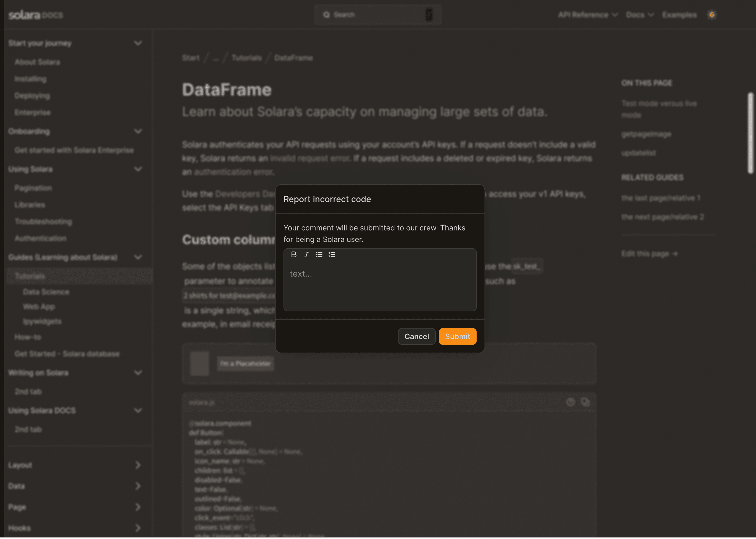The width and height of the screenshot is (756, 539).
Task: Open Troubleshooting page in sidebar
Action: (43, 221)
